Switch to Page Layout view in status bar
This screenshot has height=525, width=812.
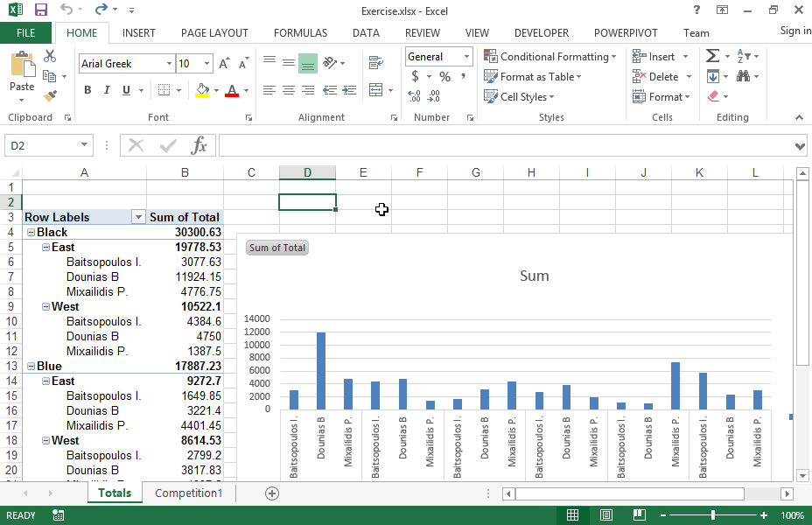tap(605, 515)
